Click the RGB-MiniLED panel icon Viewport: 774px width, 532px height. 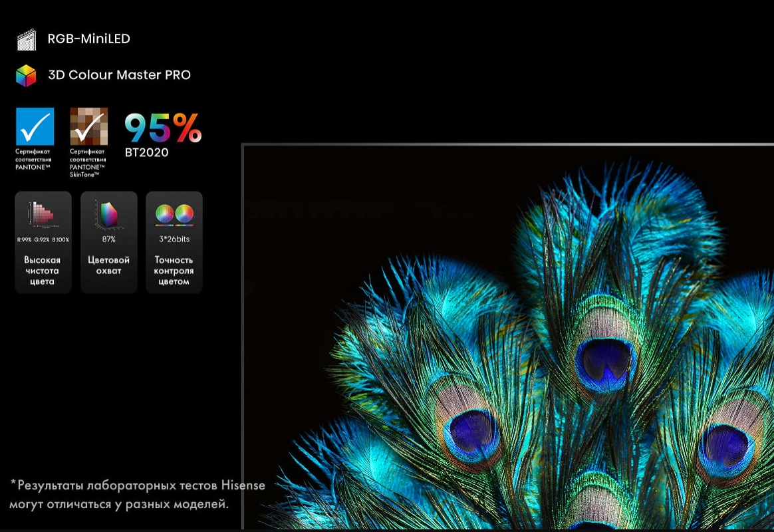26,39
